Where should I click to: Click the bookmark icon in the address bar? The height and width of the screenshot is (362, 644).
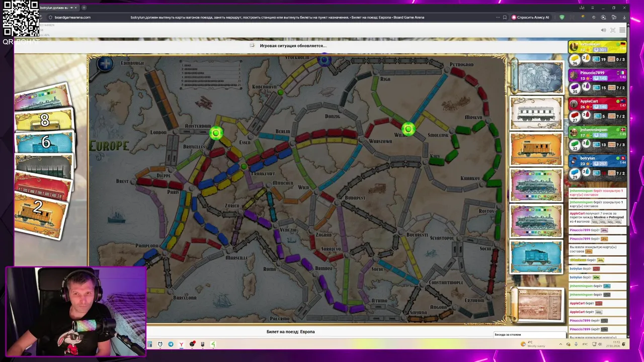(x=505, y=17)
